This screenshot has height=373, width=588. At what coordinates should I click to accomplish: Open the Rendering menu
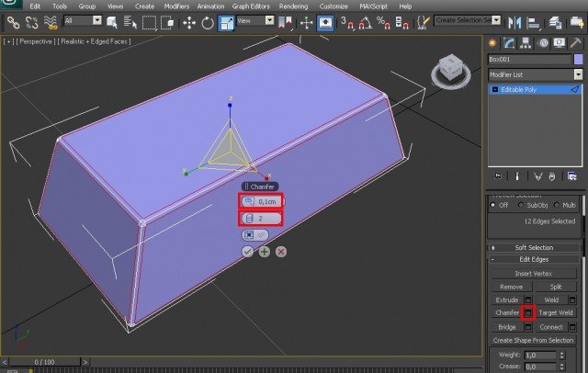point(293,6)
